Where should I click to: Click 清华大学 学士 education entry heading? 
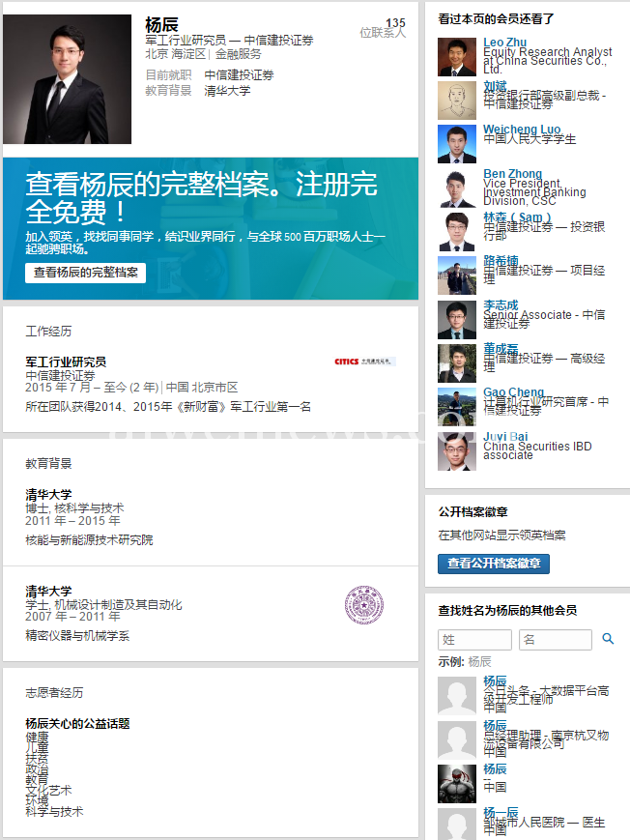point(48,592)
